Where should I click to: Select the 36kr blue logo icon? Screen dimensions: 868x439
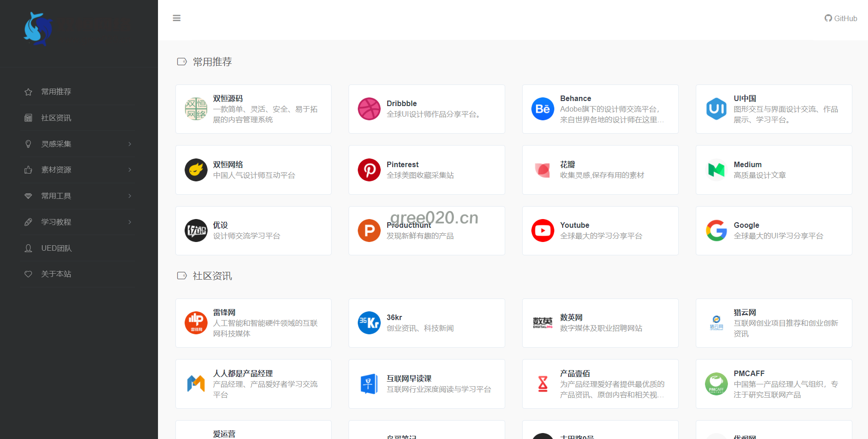point(369,323)
